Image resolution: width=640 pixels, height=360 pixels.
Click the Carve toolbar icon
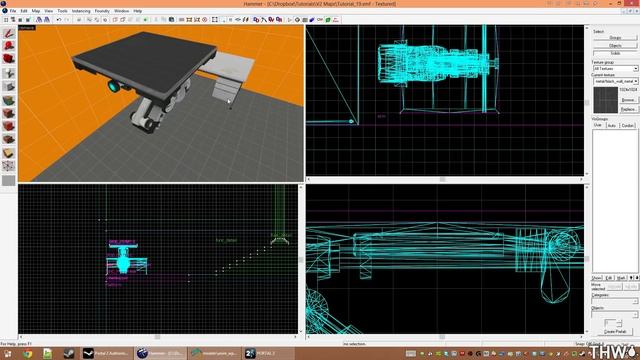(79, 20)
